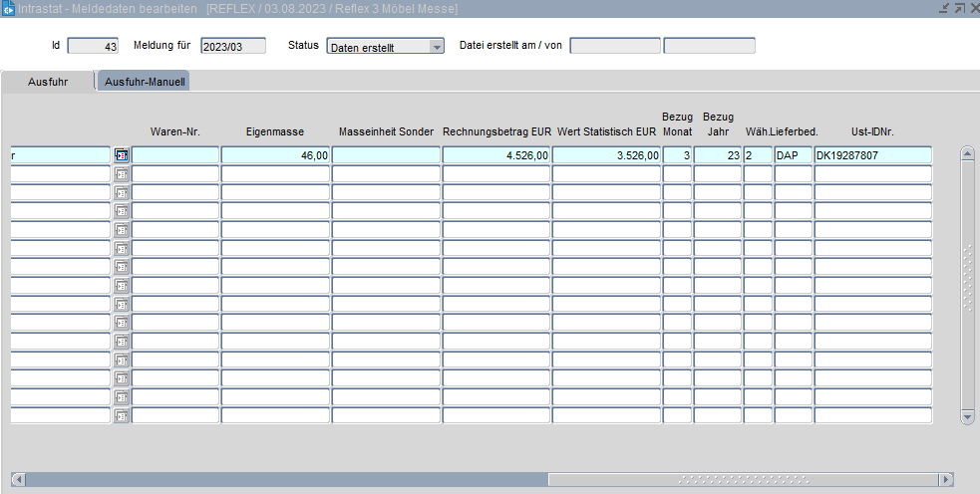Screen dimensions: 980x494
Task: Click the lookup icon in the first data row
Action: [x=122, y=155]
